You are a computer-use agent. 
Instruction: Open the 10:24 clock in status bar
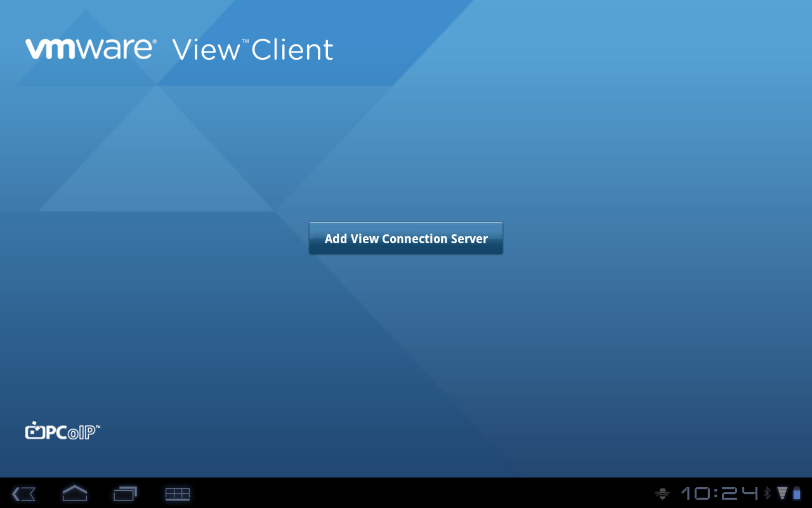pos(719,493)
